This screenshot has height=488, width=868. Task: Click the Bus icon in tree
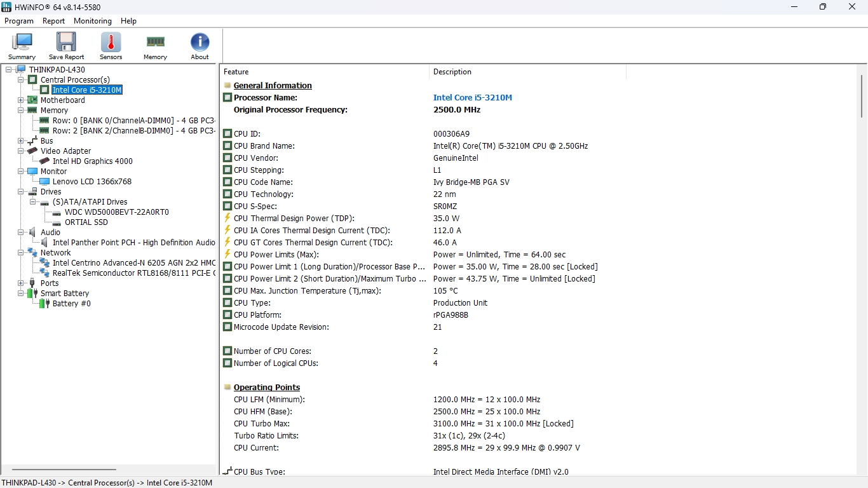(32, 141)
